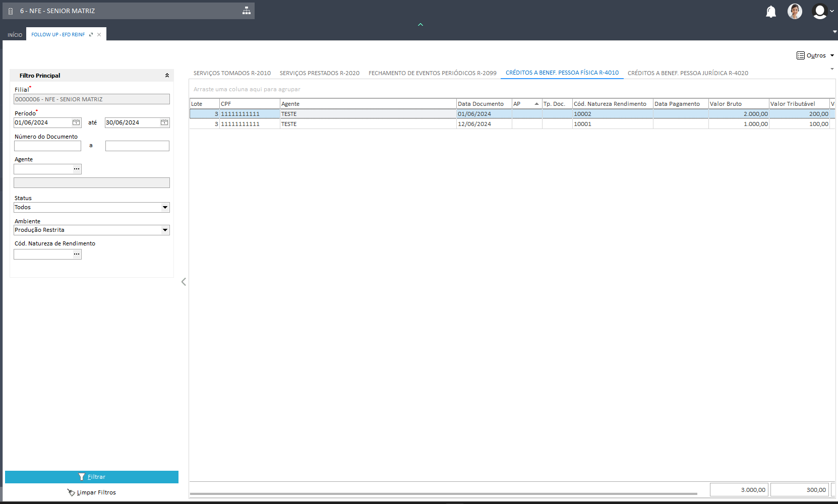Image resolution: width=838 pixels, height=504 pixels.
Task: Click the Agente code input field
Action: point(43,169)
